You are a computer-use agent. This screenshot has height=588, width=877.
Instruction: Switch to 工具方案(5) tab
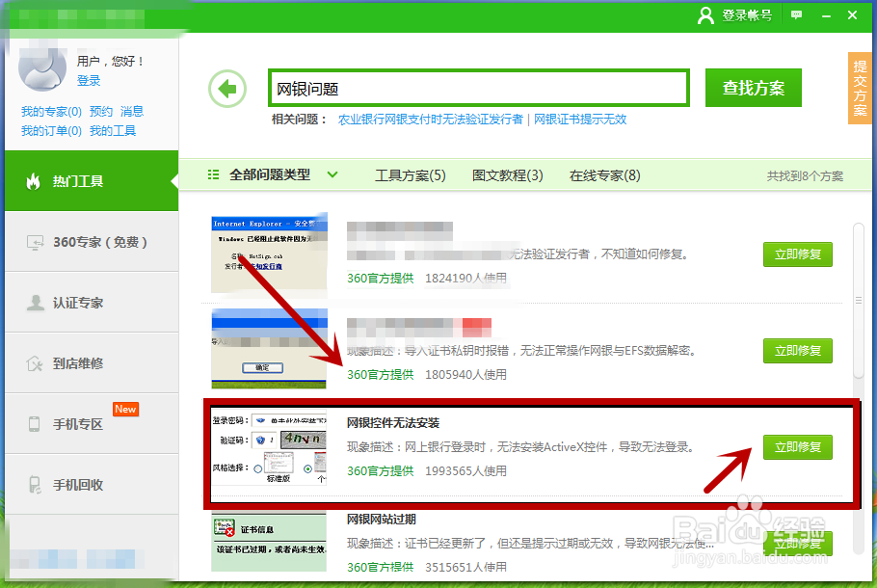coord(410,175)
